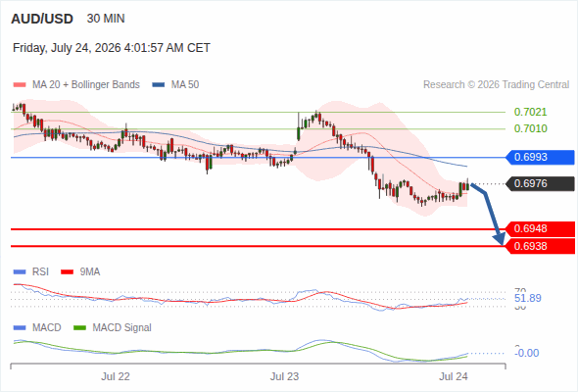
Task: Select the red 0.6948 support tag
Action: 540,229
